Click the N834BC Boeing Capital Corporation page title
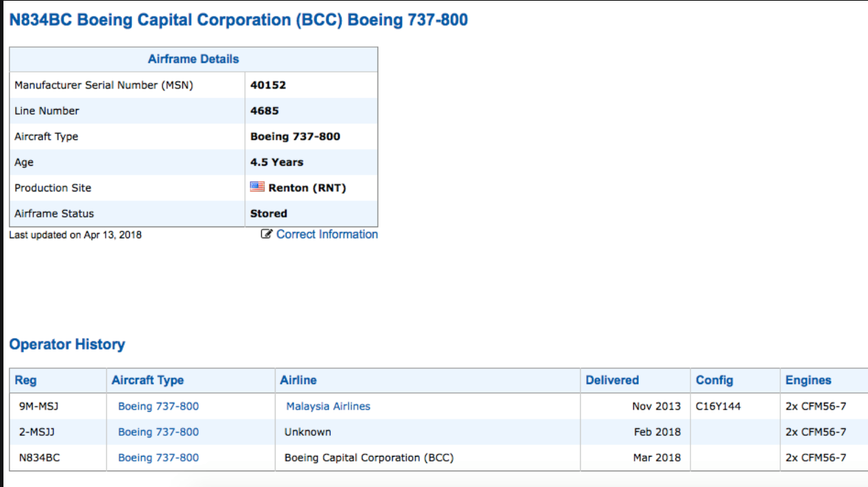Viewport: 868px width, 487px height. (x=238, y=20)
